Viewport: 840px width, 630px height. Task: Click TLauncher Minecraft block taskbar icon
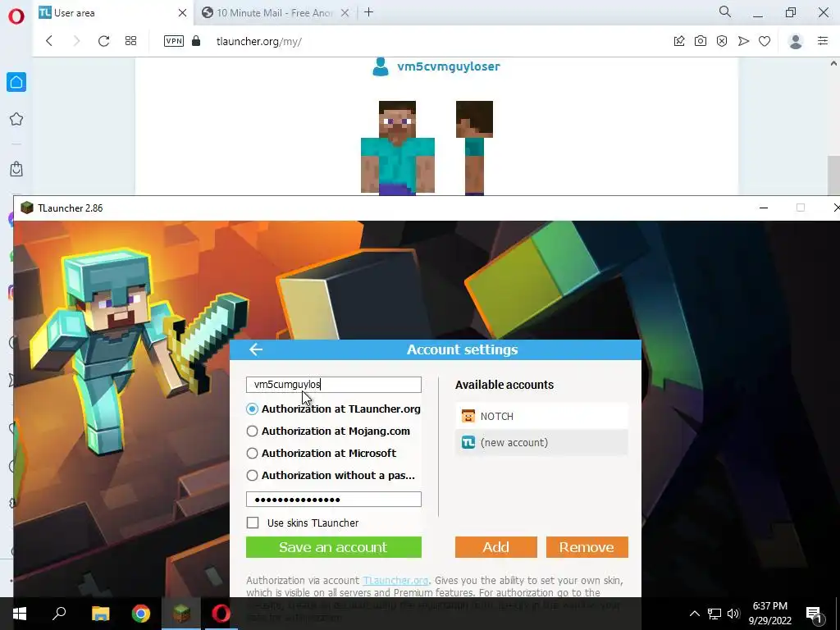pyautogui.click(x=181, y=614)
